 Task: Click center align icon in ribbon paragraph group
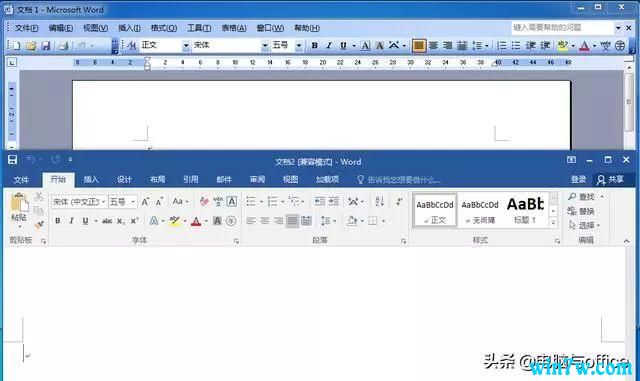click(265, 221)
